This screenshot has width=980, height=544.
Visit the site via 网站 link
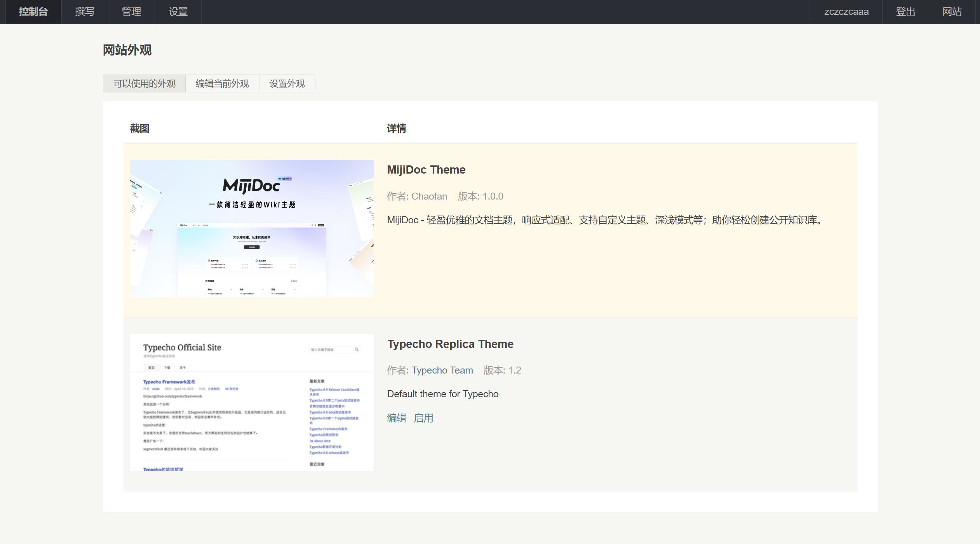(x=952, y=12)
